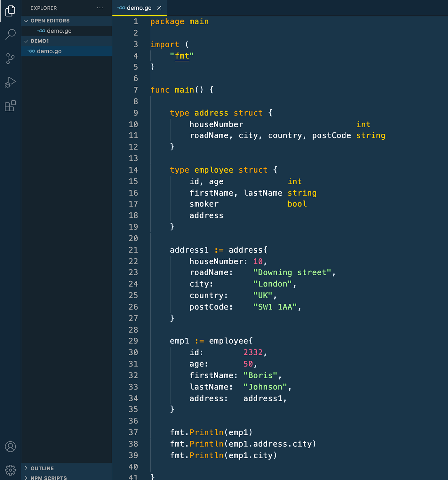The height and width of the screenshot is (480, 448).
Task: Close the demo.go tab
Action: pyautogui.click(x=159, y=8)
